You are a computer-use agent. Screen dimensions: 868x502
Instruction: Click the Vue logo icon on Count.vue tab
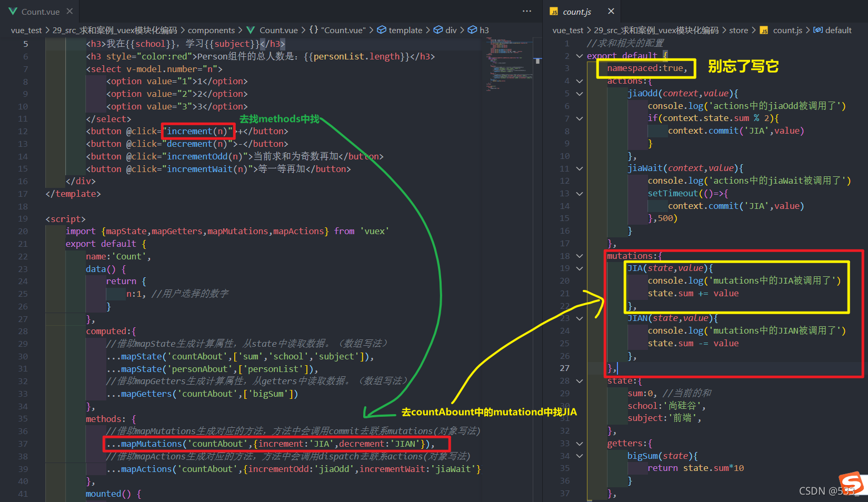pos(13,11)
